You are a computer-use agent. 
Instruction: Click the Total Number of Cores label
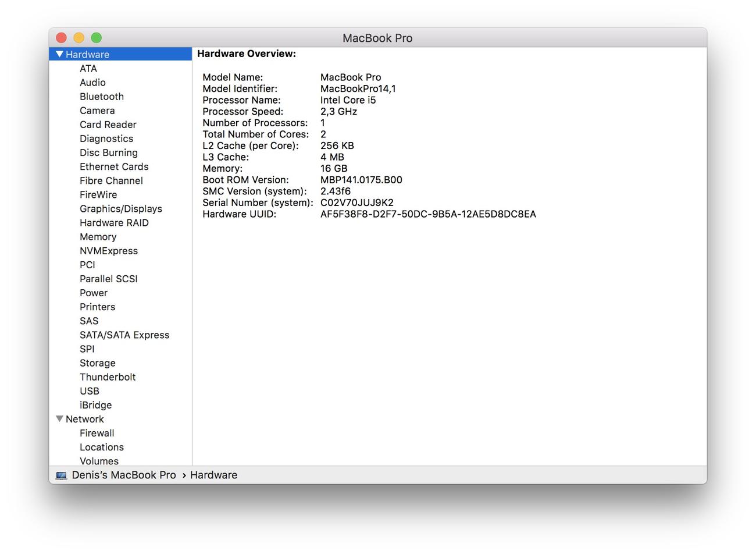[256, 134]
